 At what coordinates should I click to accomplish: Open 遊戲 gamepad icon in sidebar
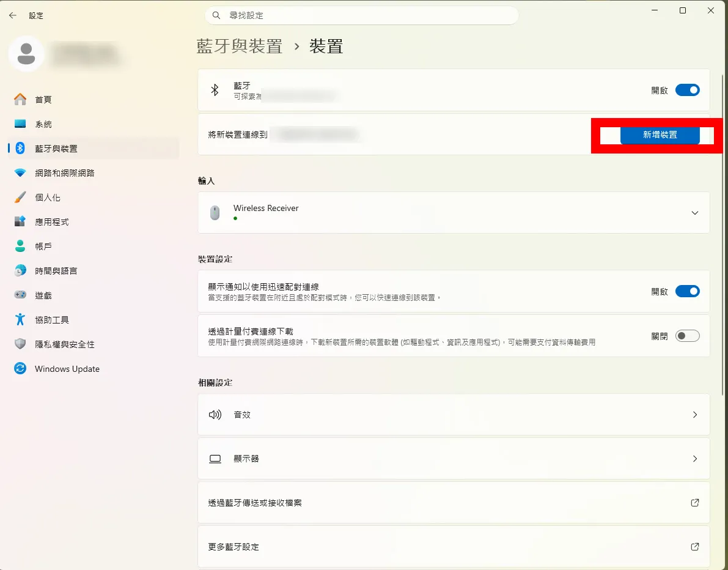(20, 295)
